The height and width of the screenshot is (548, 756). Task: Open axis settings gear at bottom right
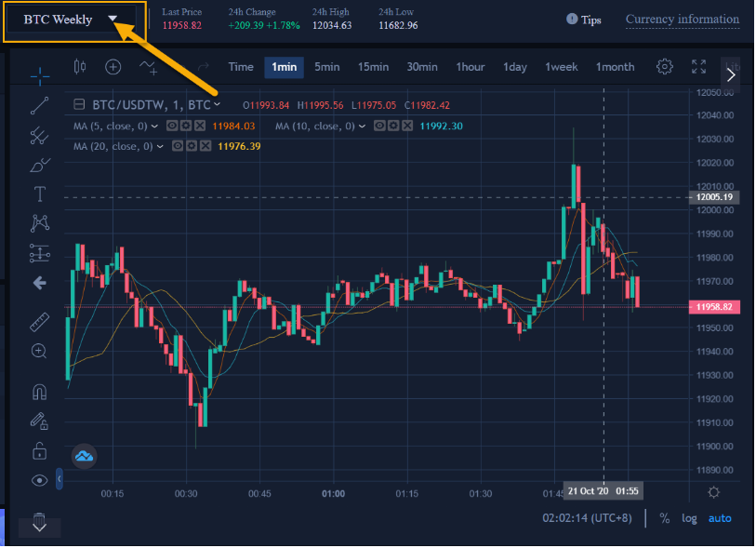pyautogui.click(x=714, y=492)
